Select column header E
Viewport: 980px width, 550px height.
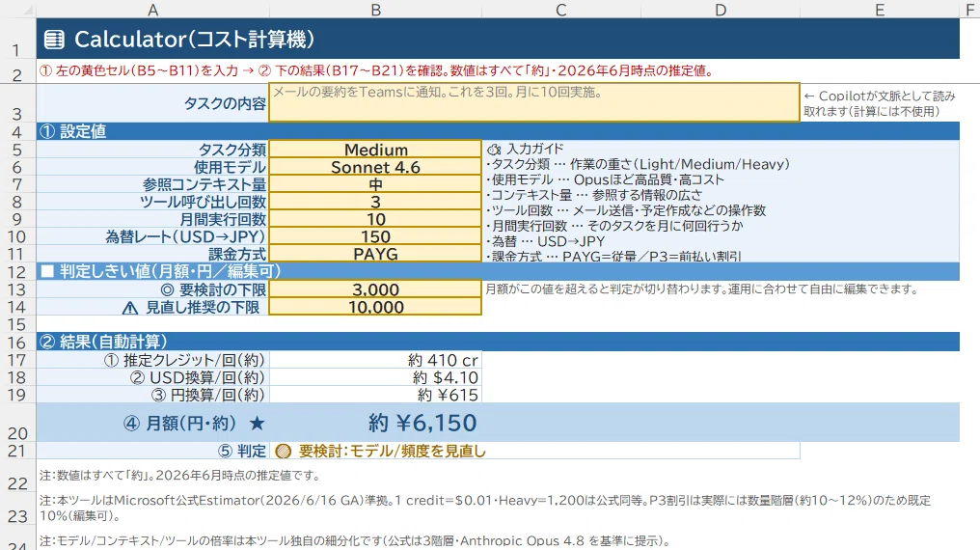880,10
